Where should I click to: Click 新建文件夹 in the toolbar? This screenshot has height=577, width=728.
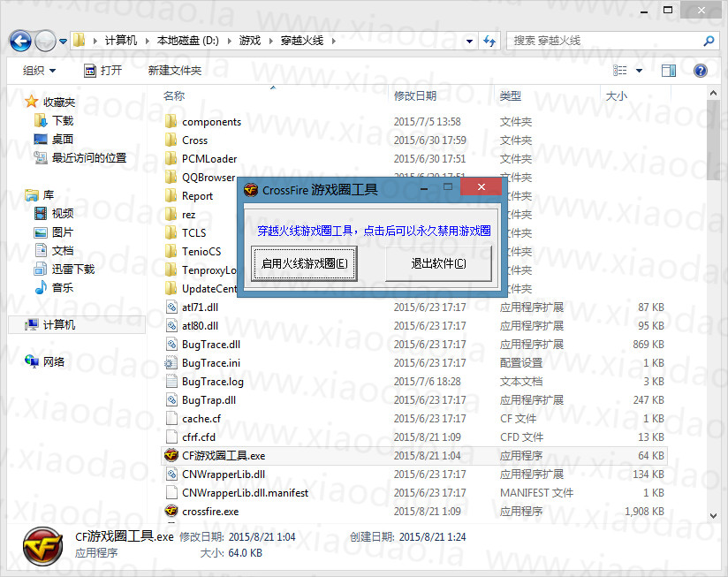click(x=175, y=71)
